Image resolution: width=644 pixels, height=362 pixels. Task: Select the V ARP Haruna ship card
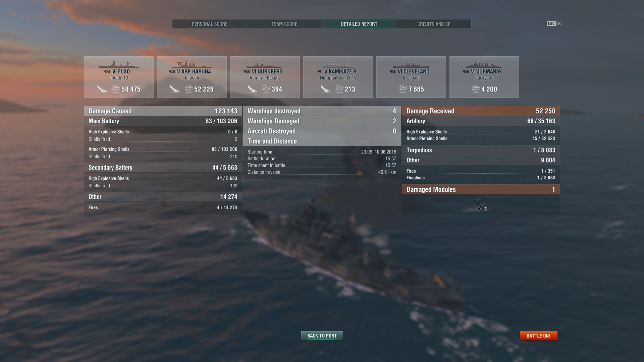click(x=192, y=77)
